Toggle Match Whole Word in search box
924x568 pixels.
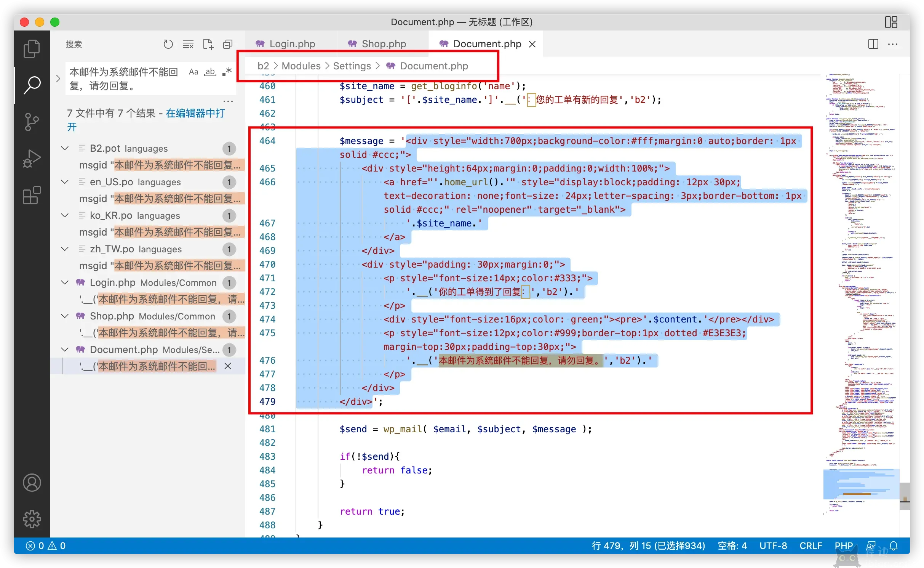click(x=210, y=72)
